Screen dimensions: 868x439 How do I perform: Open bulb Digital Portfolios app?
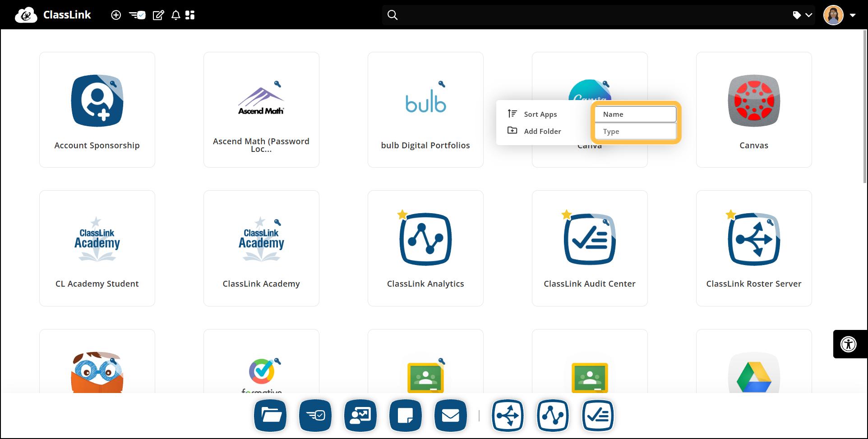click(x=425, y=110)
